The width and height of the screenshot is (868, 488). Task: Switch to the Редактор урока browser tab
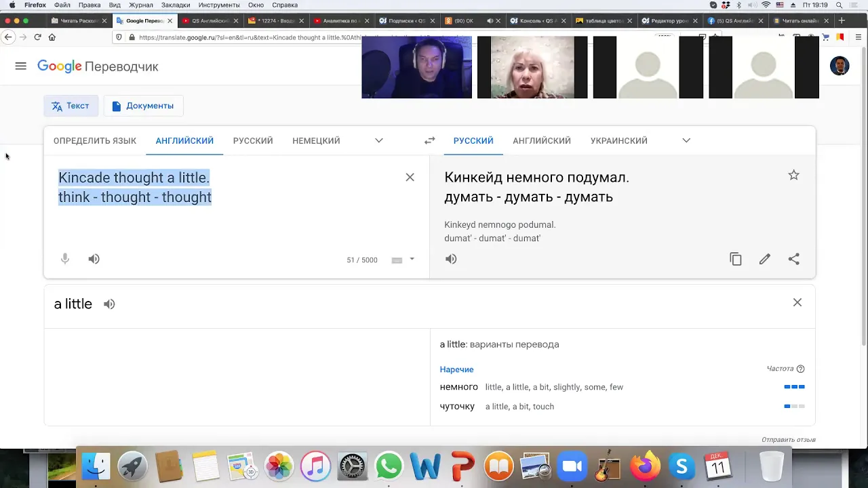(x=669, y=21)
